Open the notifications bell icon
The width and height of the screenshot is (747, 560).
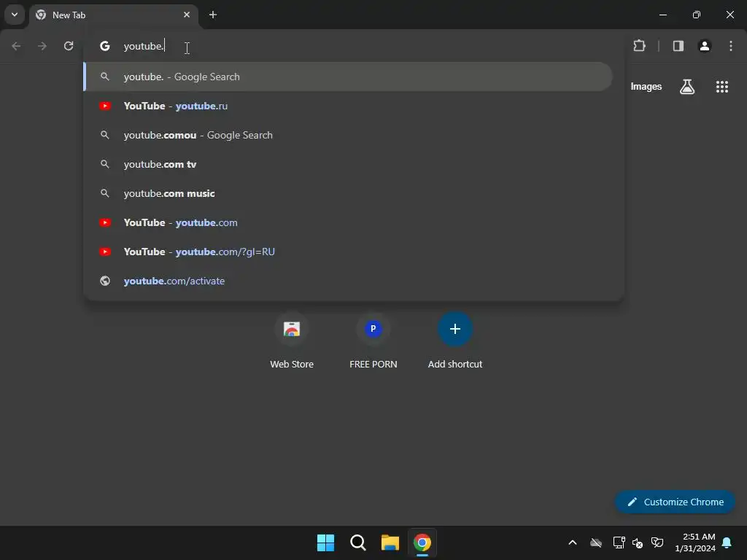point(727,542)
